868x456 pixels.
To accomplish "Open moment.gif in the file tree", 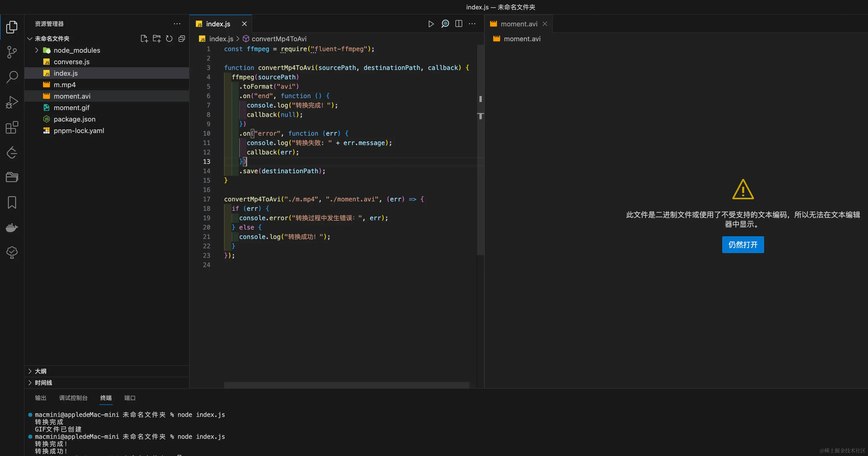I will click(x=107, y=108).
